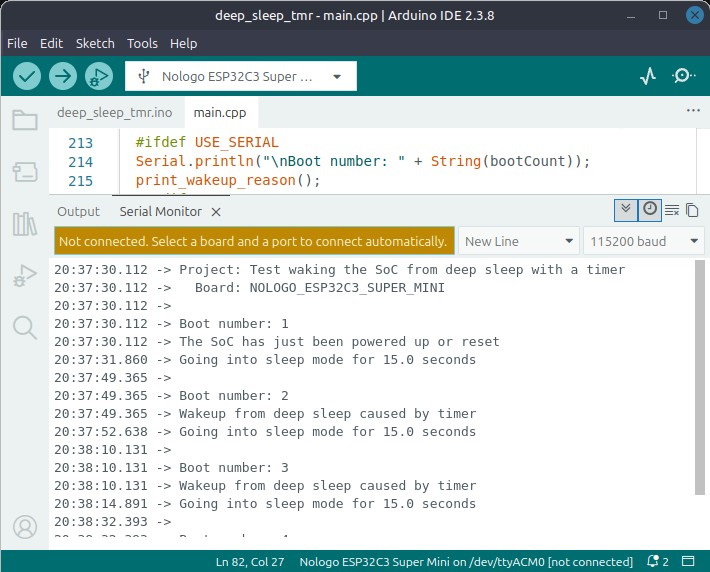Open the Sketch menu

coord(95,43)
